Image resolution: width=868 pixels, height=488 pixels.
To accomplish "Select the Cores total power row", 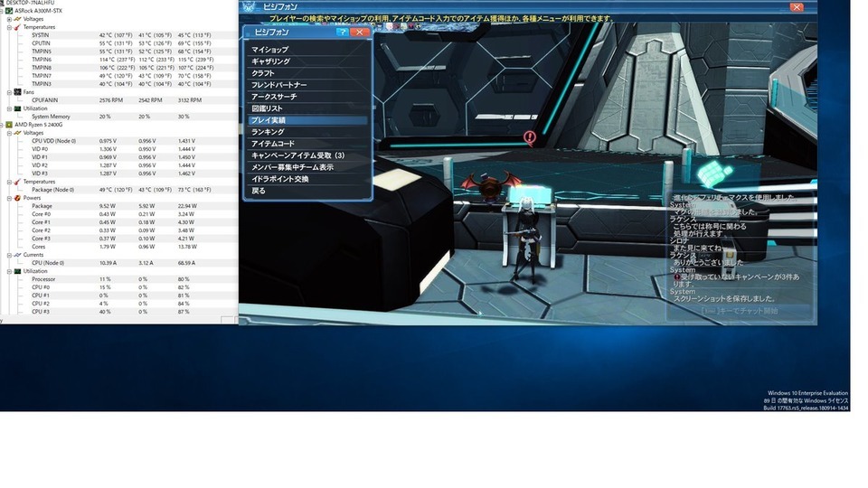I will coord(119,247).
